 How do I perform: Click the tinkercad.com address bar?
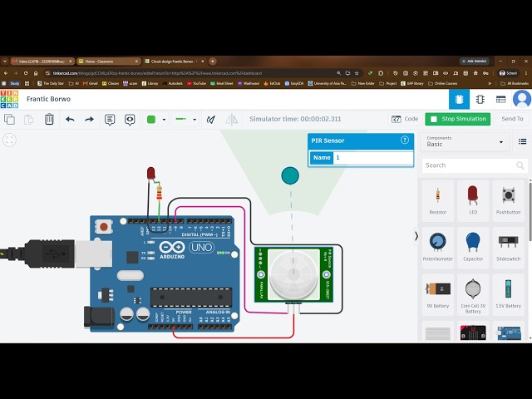coord(190,73)
